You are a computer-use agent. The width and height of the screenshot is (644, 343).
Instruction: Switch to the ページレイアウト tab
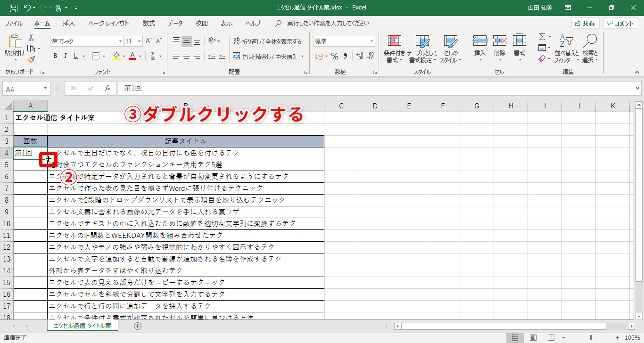(108, 23)
